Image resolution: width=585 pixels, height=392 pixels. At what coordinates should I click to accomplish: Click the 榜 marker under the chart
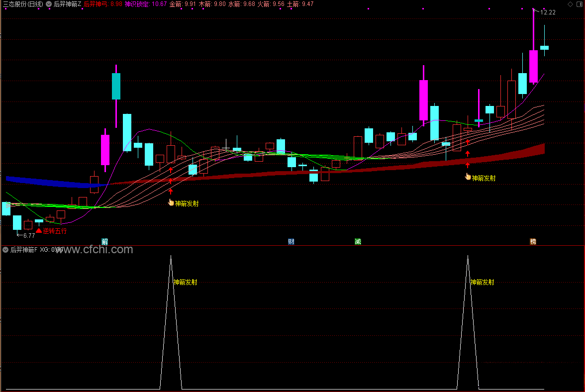click(533, 241)
